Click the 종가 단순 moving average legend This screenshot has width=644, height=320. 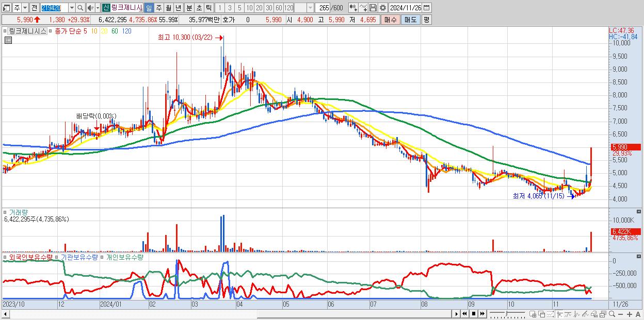[x=67, y=31]
